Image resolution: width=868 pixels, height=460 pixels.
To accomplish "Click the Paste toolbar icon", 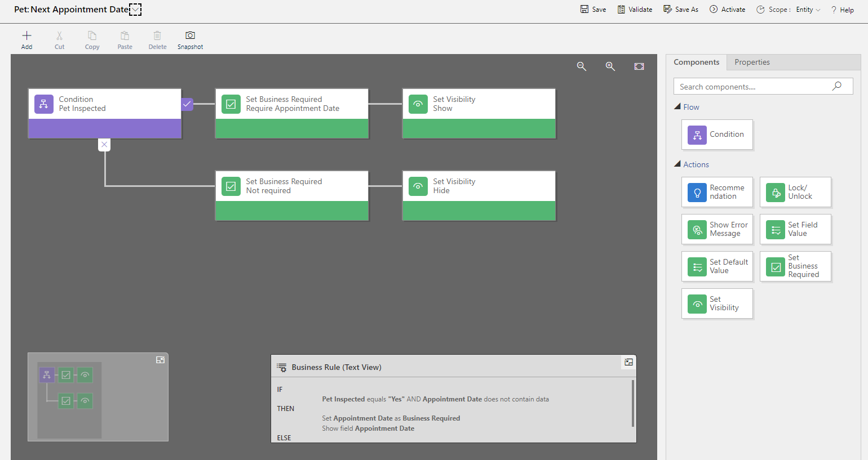I will click(125, 36).
